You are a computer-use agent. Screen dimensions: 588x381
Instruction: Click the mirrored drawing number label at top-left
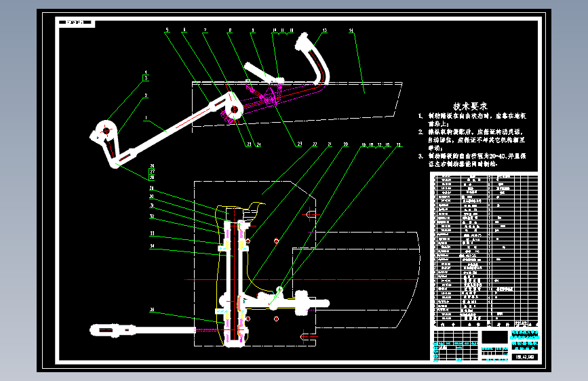click(x=77, y=22)
